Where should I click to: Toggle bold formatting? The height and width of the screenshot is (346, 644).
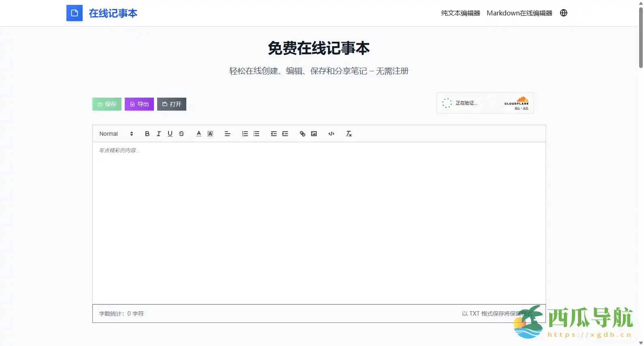[x=147, y=134]
